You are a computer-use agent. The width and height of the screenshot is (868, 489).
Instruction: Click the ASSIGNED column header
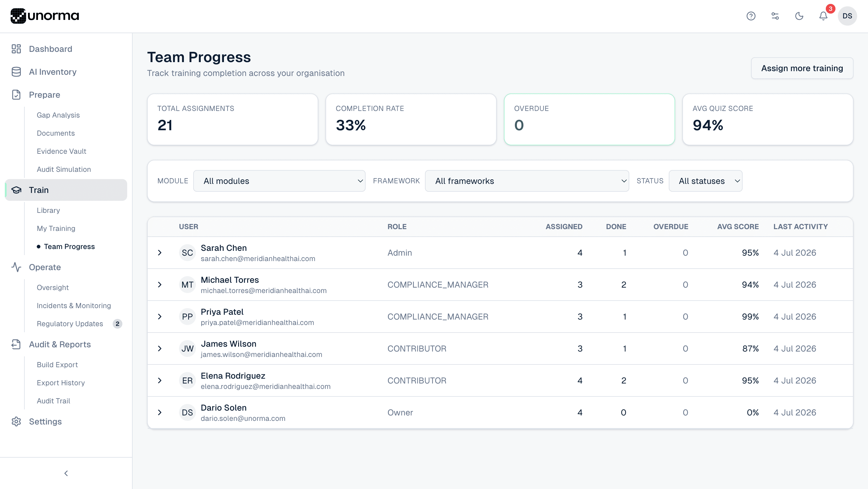564,227
